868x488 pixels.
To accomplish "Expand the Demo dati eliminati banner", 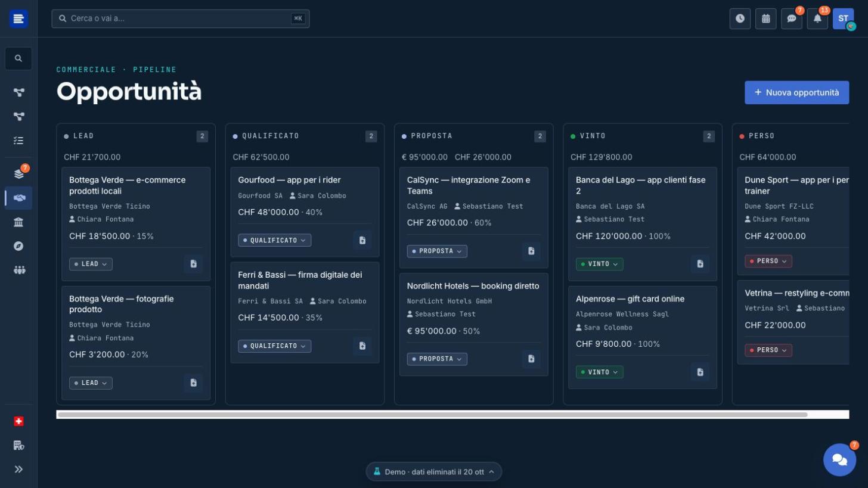I will [x=433, y=472].
